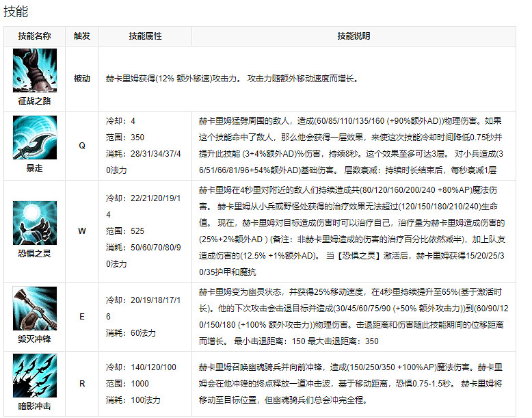Click the R description starting 赫卡里姆召唤幽魂骑兵
532x418 pixels.
tap(351, 384)
